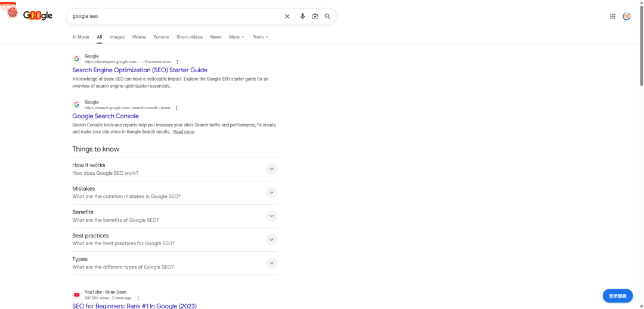The width and height of the screenshot is (644, 309).
Task: Click 'How does Google SEO work?' text
Action: (x=105, y=173)
